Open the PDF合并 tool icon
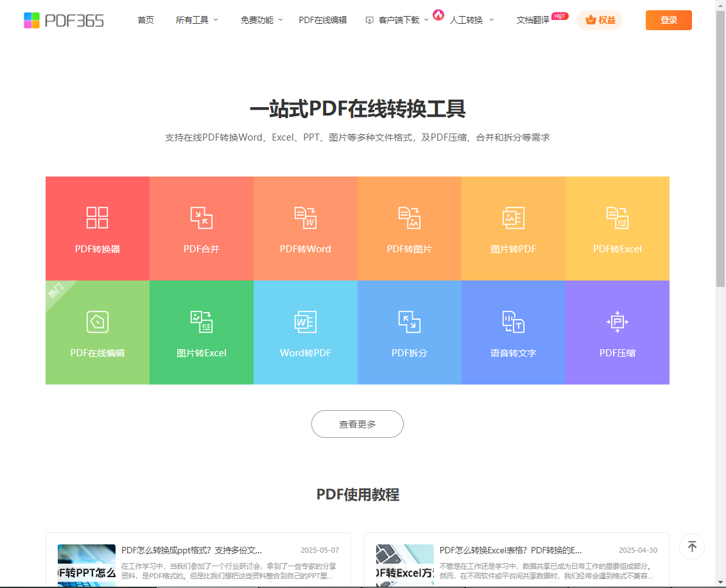Image resolution: width=726 pixels, height=588 pixels. tap(202, 218)
